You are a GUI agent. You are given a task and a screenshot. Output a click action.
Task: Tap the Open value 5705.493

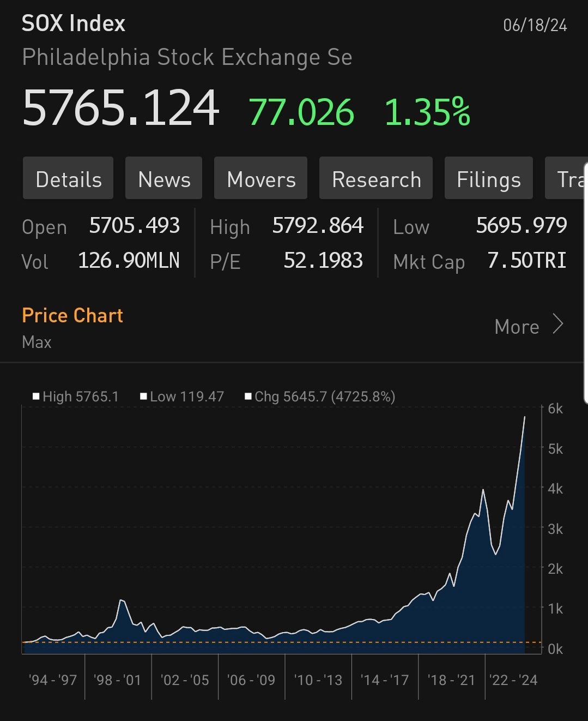click(135, 225)
